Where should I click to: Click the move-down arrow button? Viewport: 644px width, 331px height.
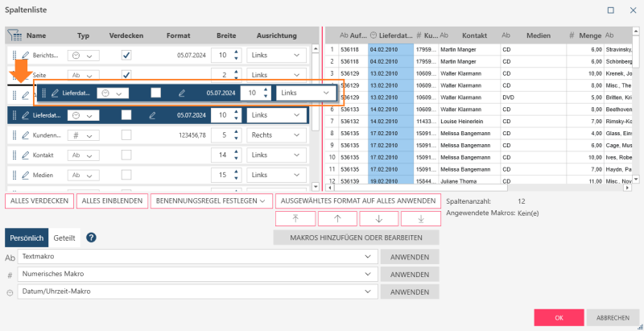coord(378,218)
